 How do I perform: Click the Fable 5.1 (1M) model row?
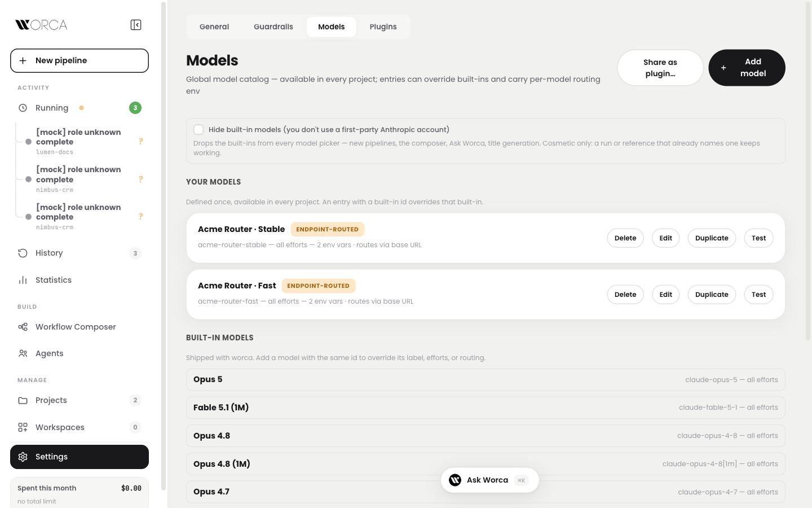tap(486, 408)
